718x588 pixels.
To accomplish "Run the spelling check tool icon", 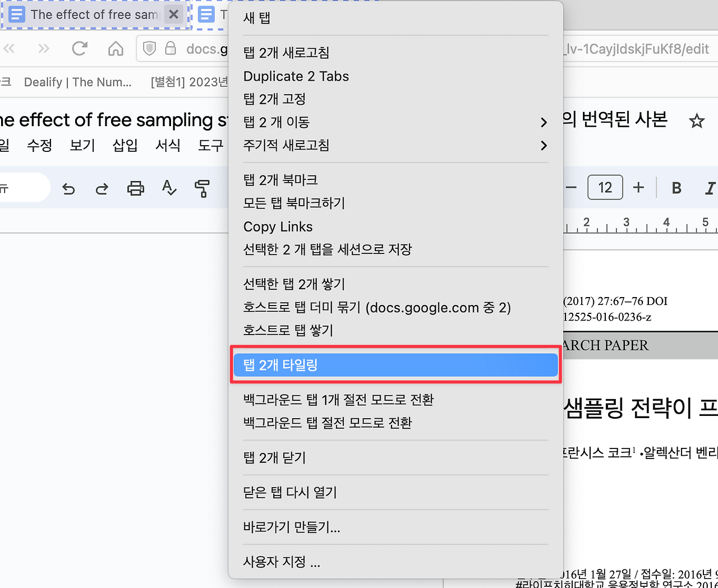I will point(168,188).
